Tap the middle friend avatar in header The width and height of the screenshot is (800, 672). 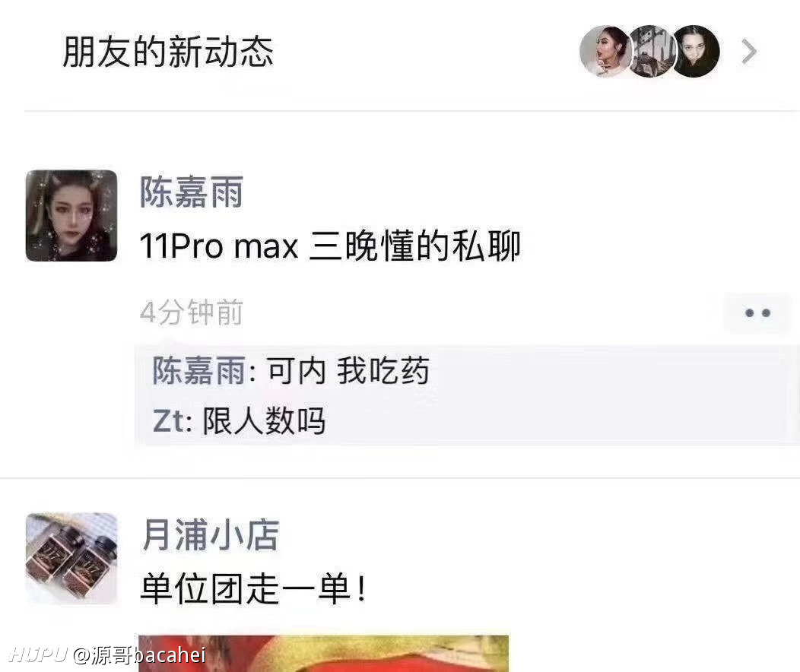[x=650, y=52]
